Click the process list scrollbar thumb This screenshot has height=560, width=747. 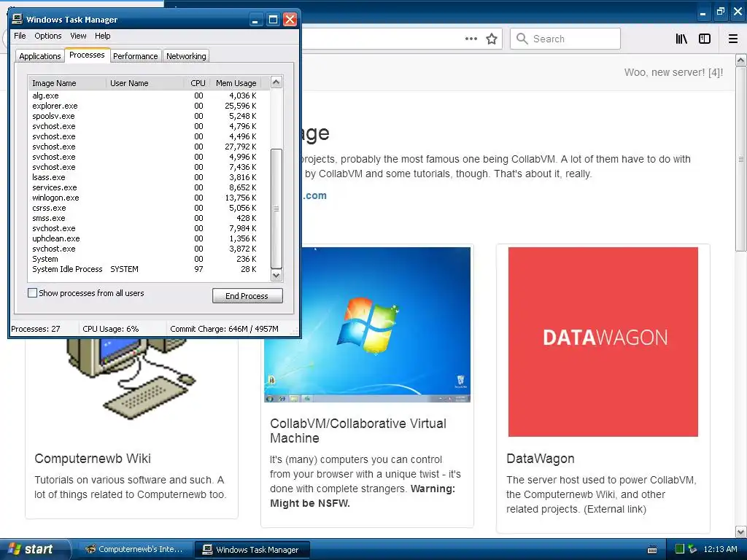[x=276, y=209]
